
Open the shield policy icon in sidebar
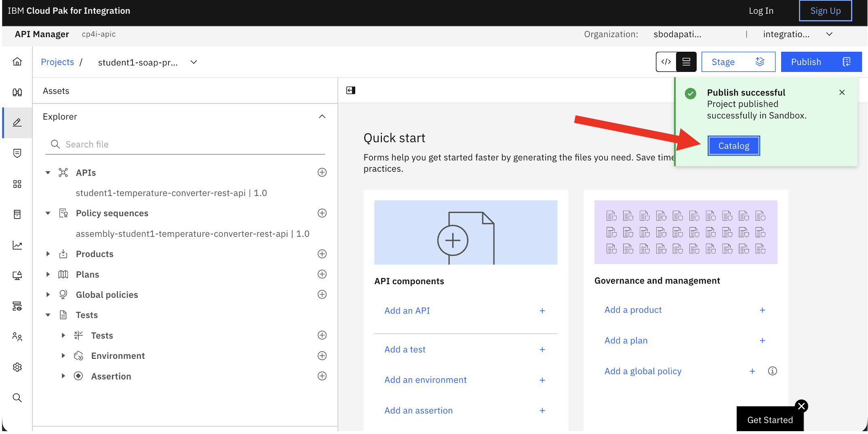coord(17,153)
